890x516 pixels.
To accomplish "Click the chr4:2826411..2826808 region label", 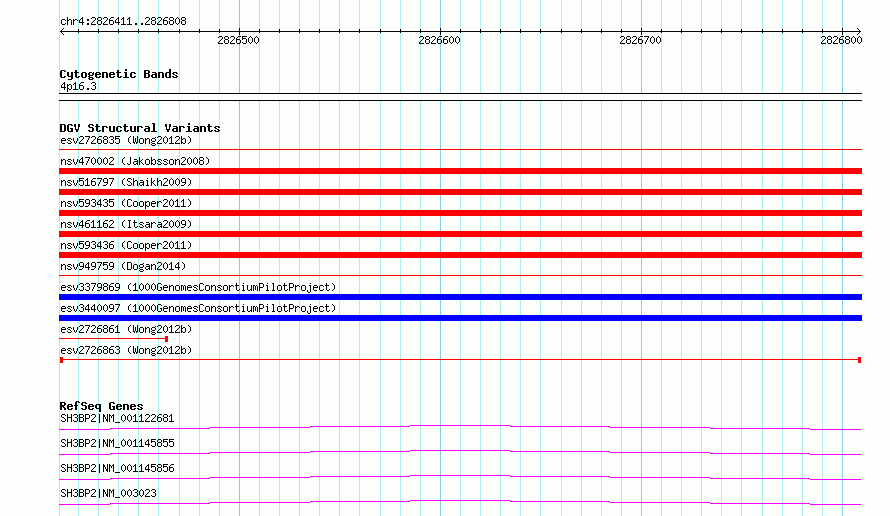I will tap(123, 22).
